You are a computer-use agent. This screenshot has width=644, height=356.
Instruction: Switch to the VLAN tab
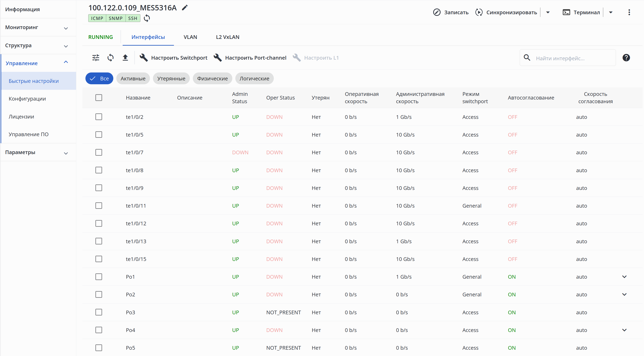click(190, 37)
